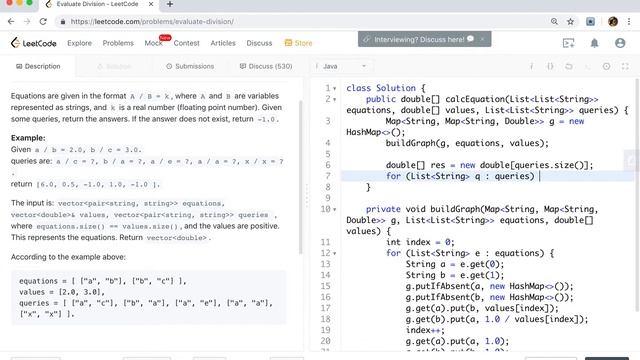Open Discuss in top navigation
Image resolution: width=640 pixels, height=360 pixels.
259,43
